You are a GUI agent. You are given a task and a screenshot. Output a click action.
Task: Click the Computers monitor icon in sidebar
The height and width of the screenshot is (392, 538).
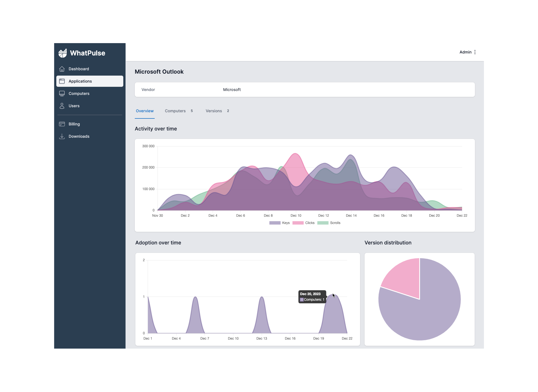62,93
